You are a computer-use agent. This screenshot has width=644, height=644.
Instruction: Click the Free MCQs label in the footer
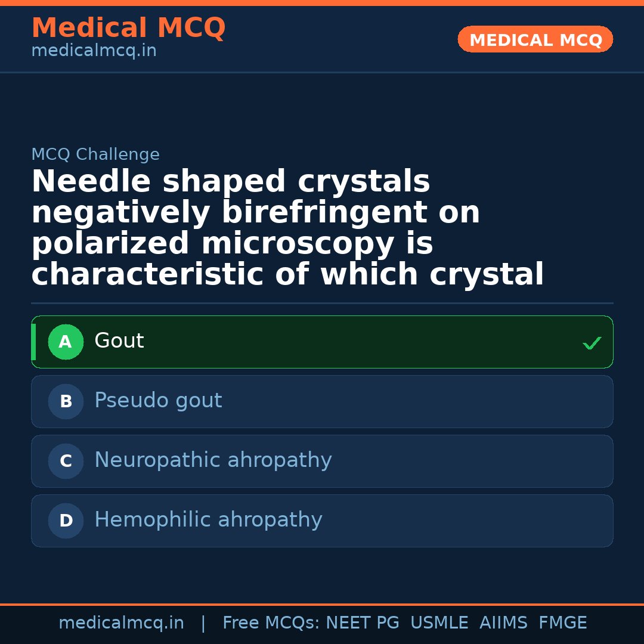pyautogui.click(x=271, y=623)
